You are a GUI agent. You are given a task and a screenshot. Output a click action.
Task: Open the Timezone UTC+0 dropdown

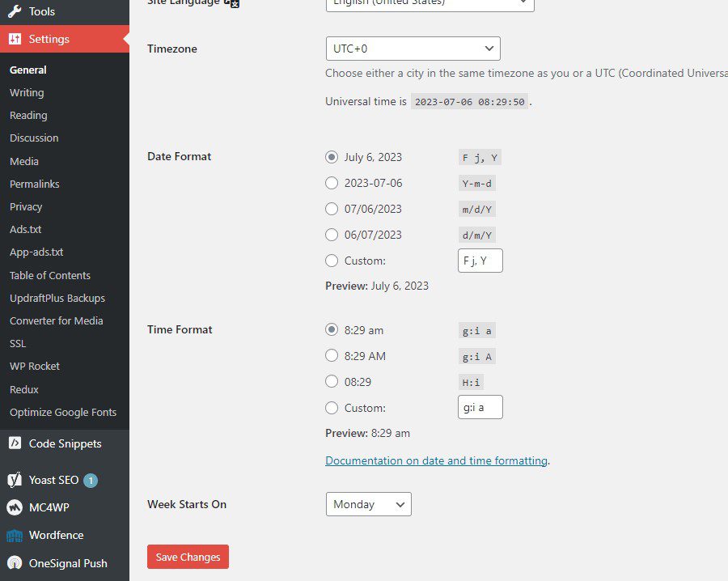(x=413, y=49)
